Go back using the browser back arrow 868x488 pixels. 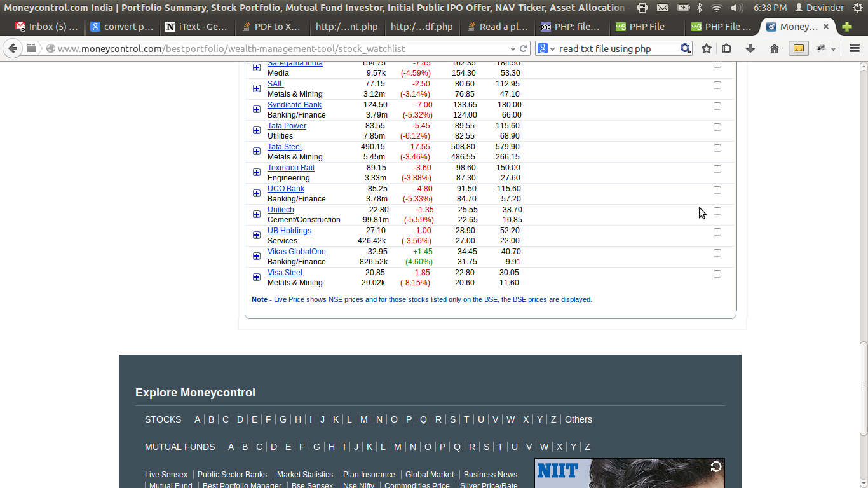[13, 48]
